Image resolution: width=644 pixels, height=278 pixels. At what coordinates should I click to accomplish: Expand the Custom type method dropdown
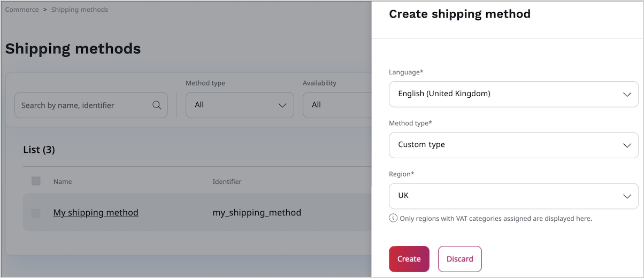coord(512,145)
